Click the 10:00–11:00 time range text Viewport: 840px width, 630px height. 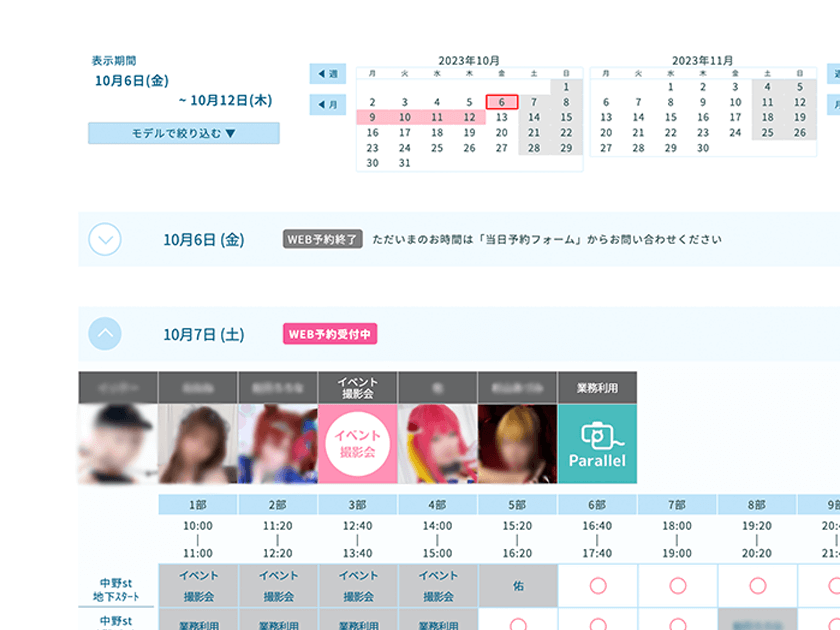click(198, 539)
